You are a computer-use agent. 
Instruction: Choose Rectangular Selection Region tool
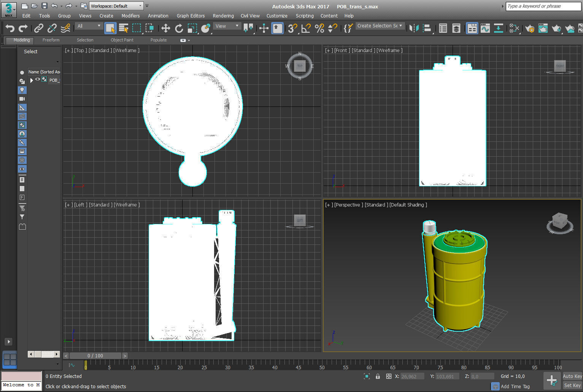137,28
